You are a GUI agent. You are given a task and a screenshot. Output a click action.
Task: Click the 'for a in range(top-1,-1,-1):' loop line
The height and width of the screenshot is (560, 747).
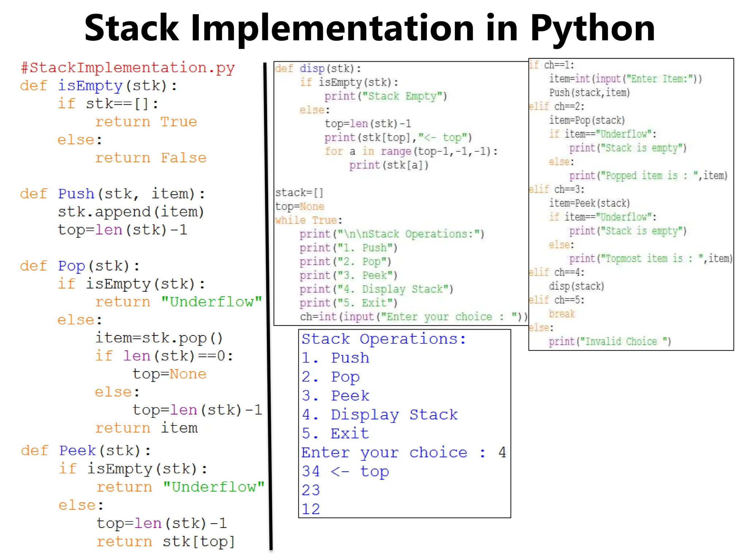tap(411, 151)
